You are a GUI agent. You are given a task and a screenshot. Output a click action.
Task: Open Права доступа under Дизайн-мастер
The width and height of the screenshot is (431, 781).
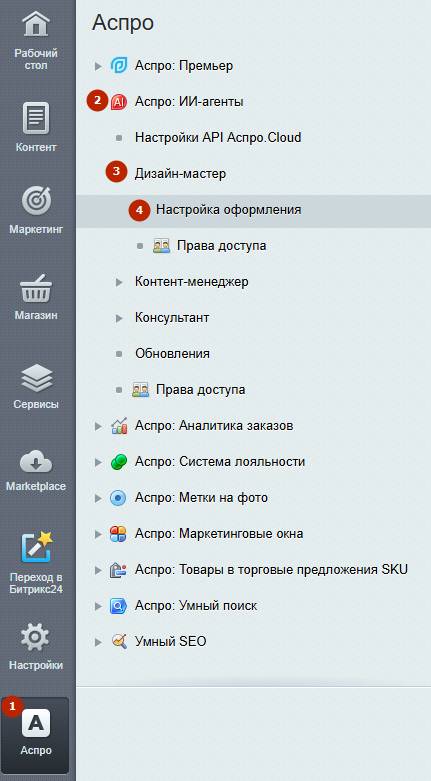click(x=222, y=246)
